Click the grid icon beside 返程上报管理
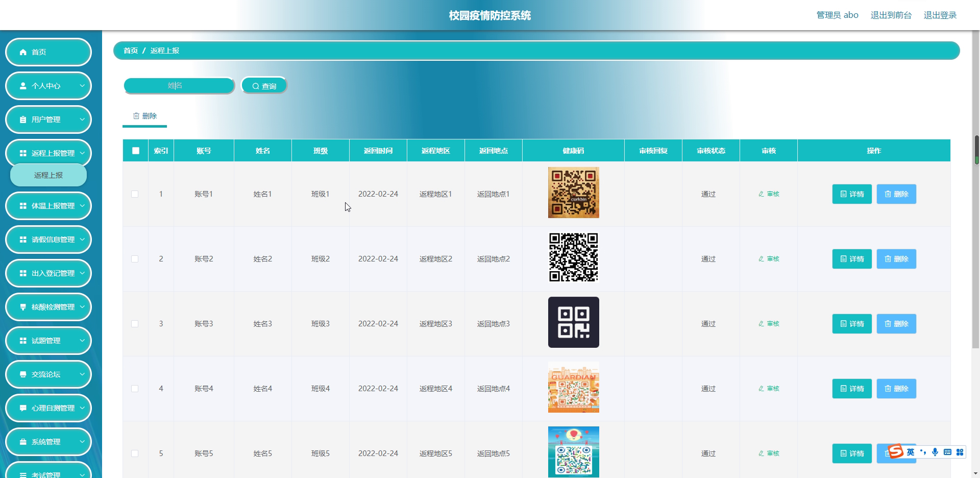The width and height of the screenshot is (980, 478). (23, 153)
